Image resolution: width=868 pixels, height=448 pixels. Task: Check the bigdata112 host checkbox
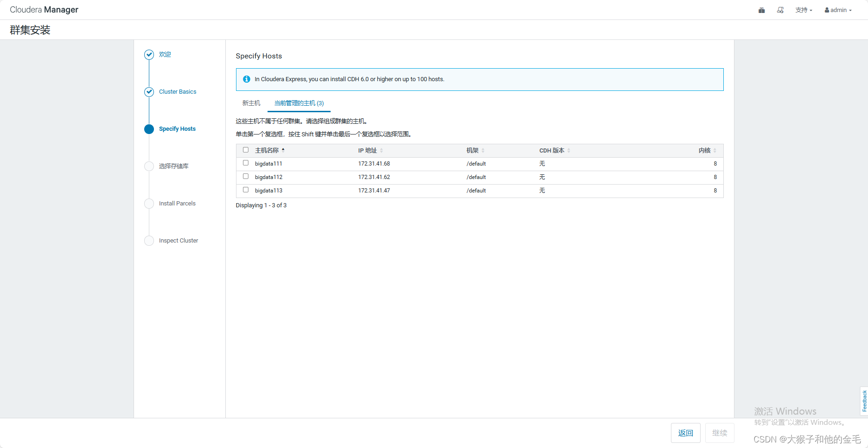pyautogui.click(x=246, y=176)
